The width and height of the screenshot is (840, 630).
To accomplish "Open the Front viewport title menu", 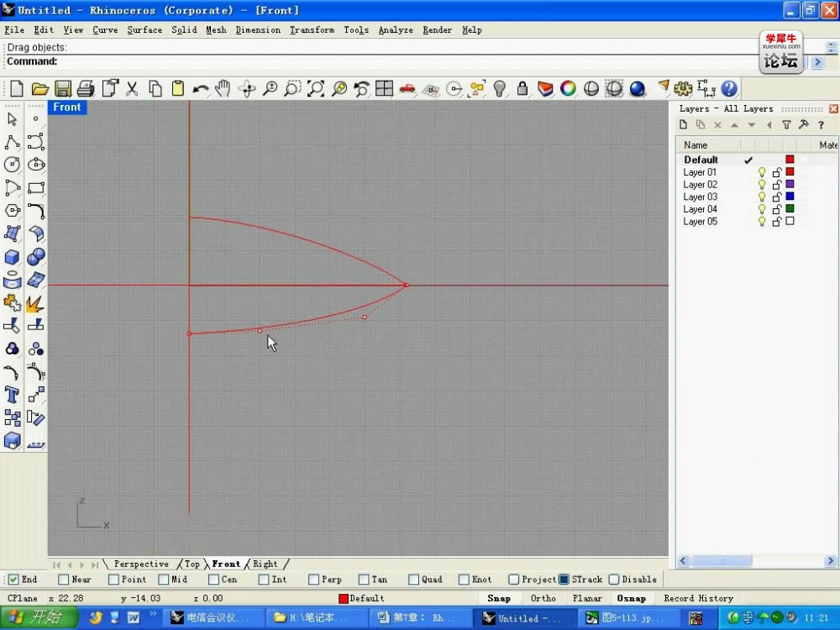I will tap(67, 108).
